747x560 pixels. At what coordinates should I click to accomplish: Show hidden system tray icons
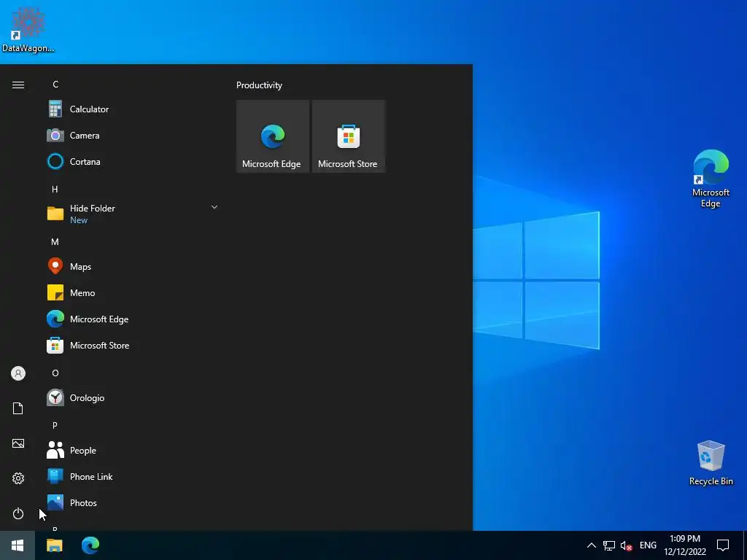tap(591, 545)
